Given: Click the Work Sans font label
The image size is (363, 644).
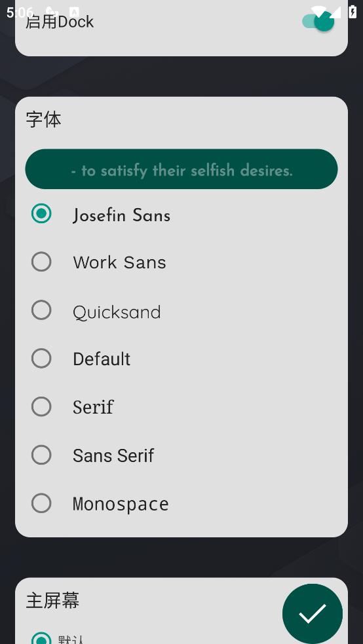Looking at the screenshot, I should pos(120,262).
